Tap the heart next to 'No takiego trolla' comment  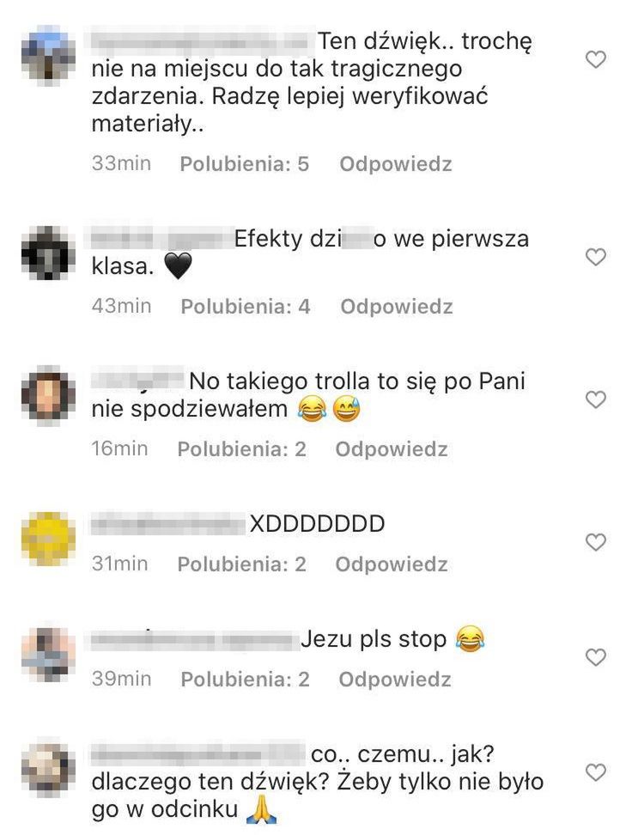coord(596,399)
